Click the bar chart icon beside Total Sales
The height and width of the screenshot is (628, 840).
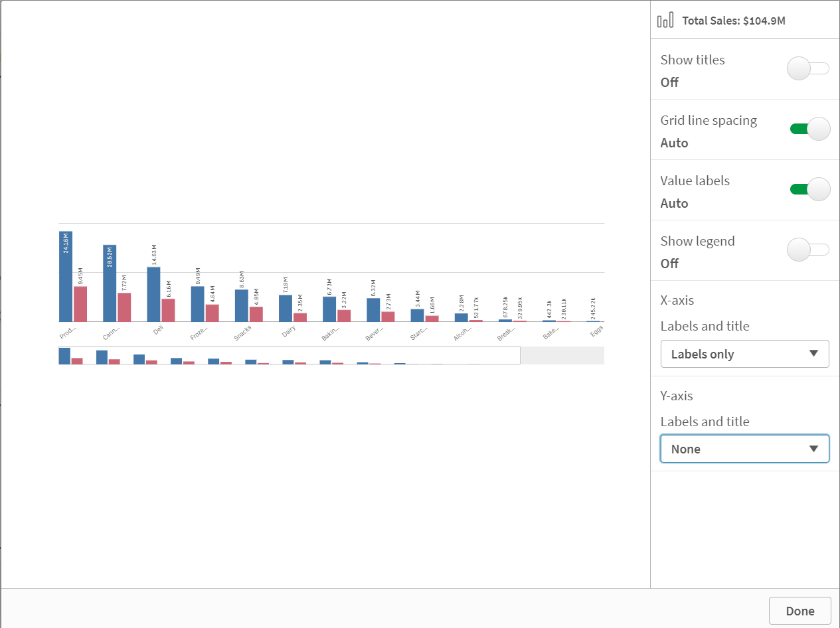coord(665,21)
